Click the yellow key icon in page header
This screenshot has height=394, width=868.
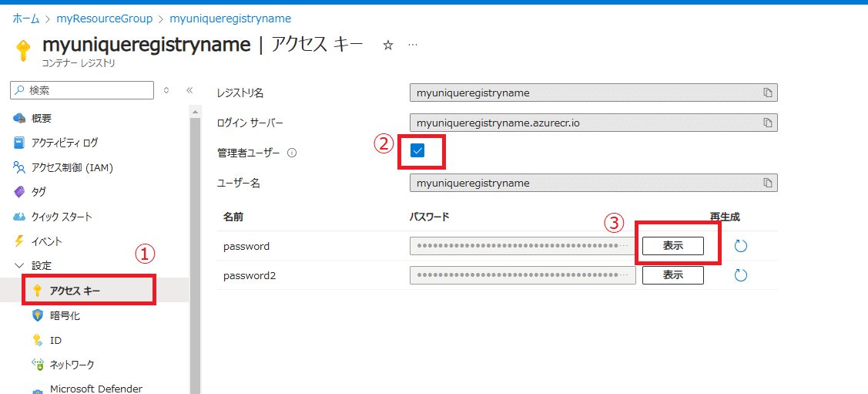coord(23,51)
